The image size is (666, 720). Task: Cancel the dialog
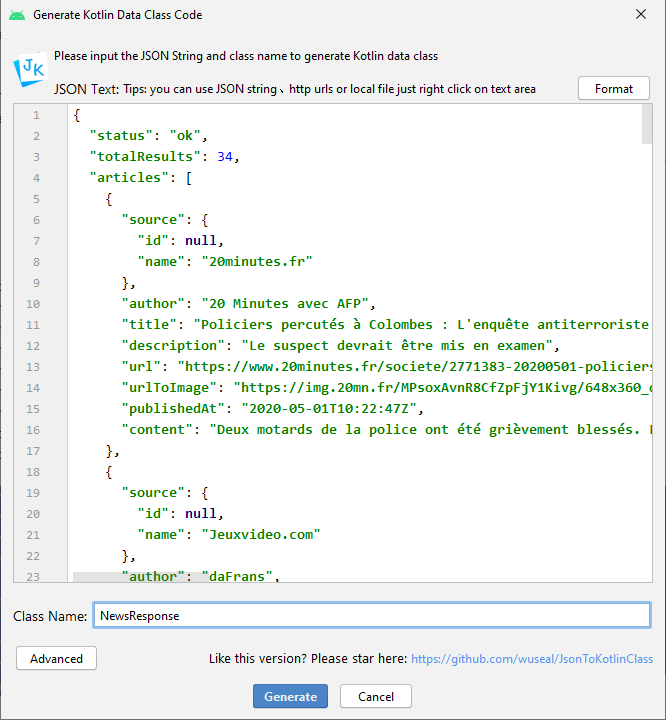(375, 696)
